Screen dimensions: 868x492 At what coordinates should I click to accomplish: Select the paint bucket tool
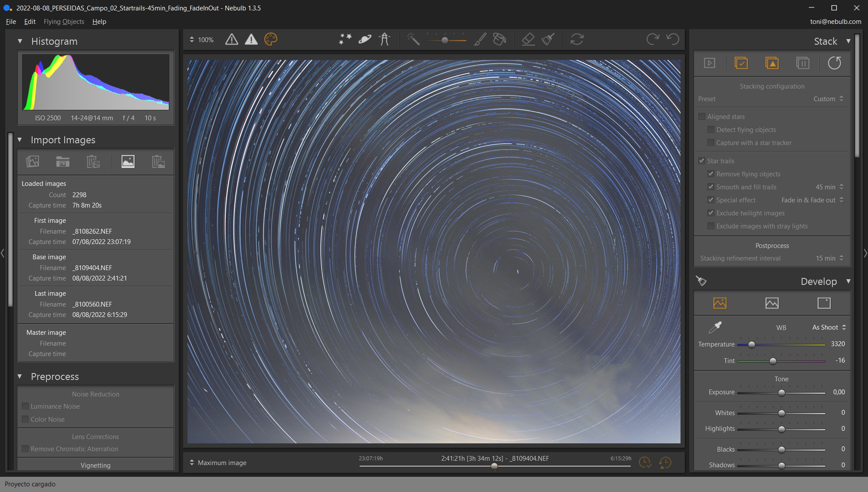pyautogui.click(x=500, y=40)
